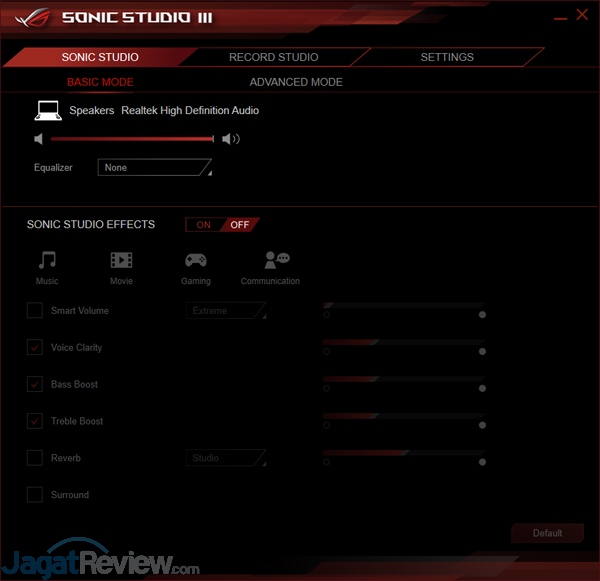The image size is (600, 581).
Task: Enable the Surround checkbox
Action: (x=35, y=495)
